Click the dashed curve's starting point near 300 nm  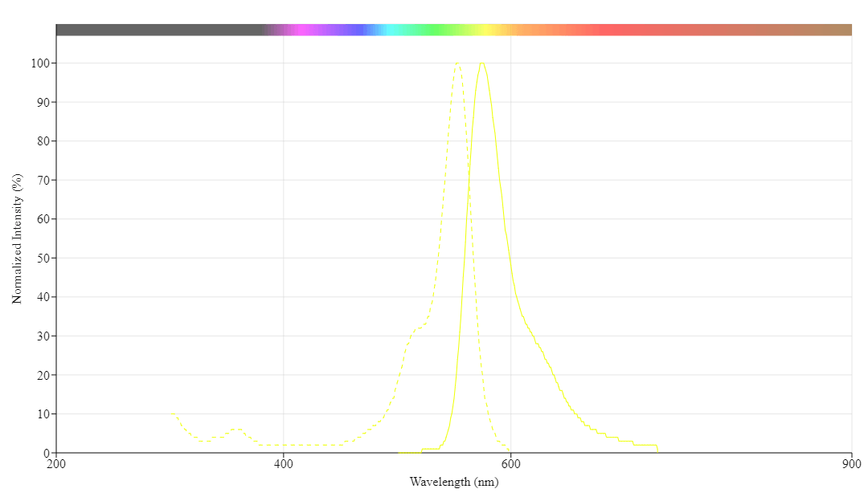(x=172, y=414)
